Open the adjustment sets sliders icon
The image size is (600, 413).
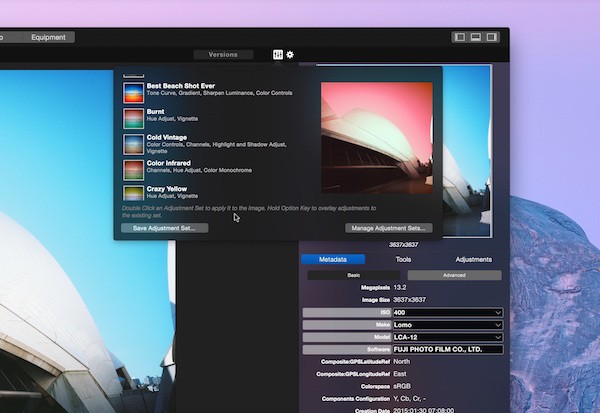coord(278,54)
